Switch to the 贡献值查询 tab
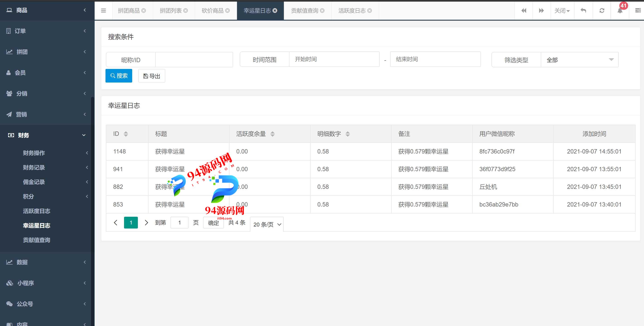The width and height of the screenshot is (644, 326). click(x=304, y=10)
